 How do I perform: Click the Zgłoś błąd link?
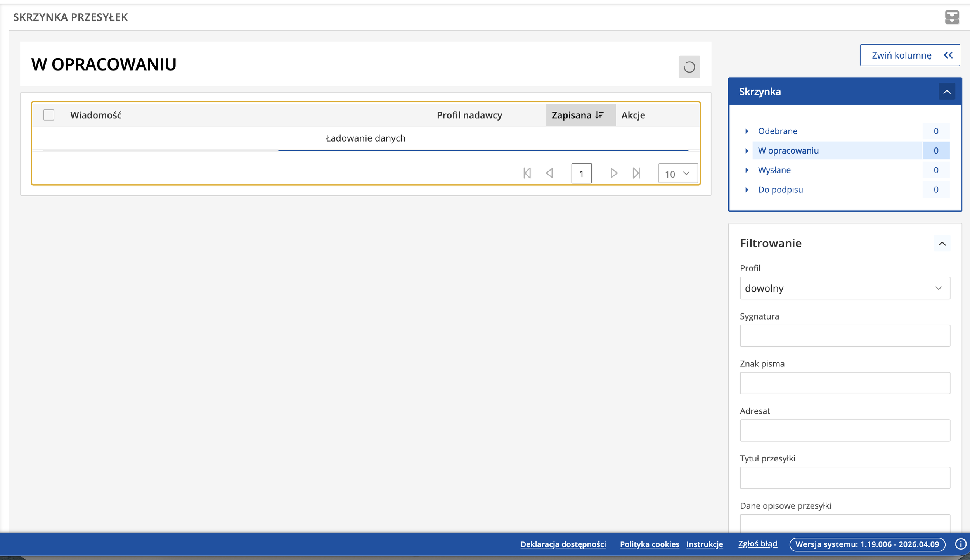click(757, 544)
